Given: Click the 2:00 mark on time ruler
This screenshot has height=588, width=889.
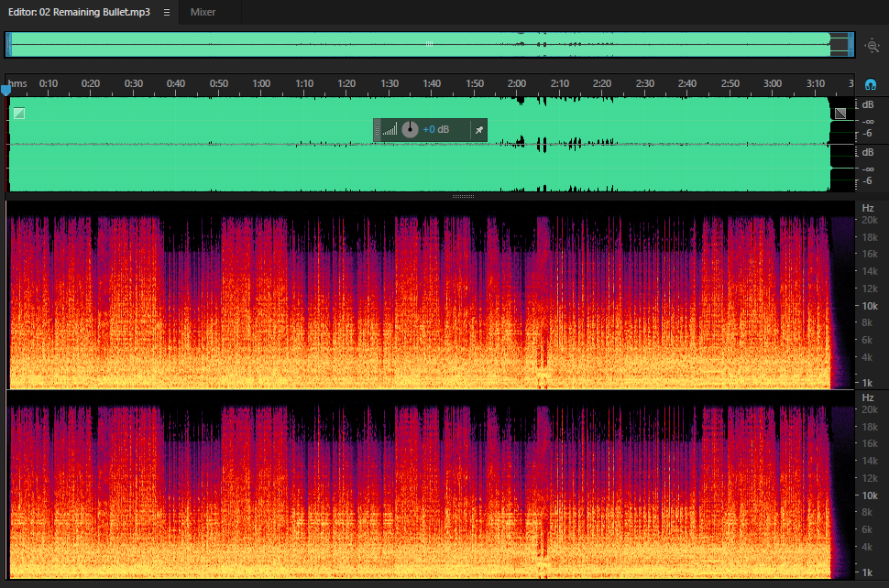Looking at the screenshot, I should [x=517, y=83].
